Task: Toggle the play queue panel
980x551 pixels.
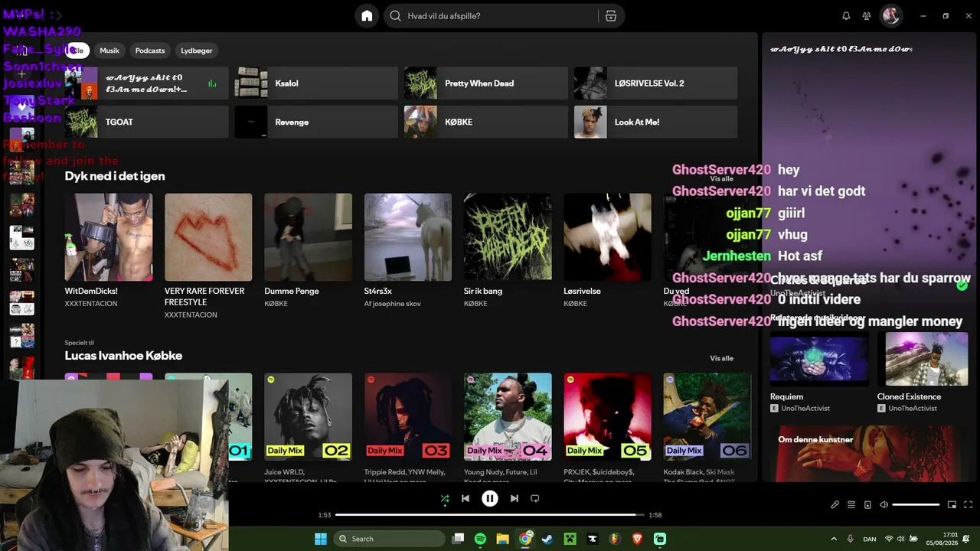Action: 851,505
